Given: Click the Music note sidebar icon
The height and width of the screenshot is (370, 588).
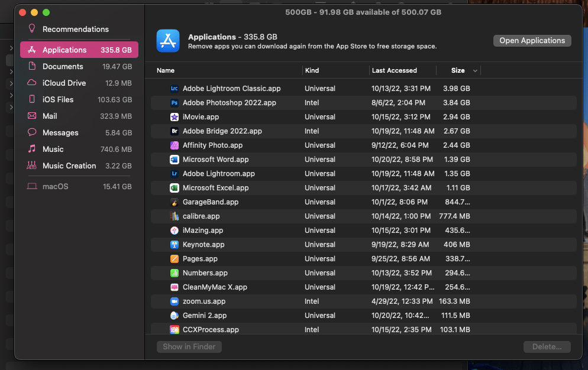Looking at the screenshot, I should pyautogui.click(x=32, y=149).
